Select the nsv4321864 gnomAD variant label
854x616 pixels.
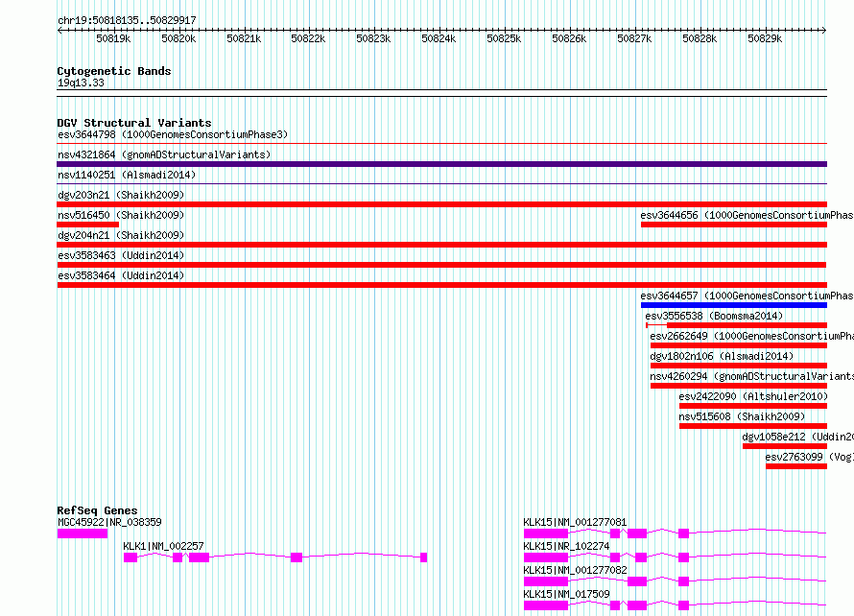pyautogui.click(x=164, y=154)
